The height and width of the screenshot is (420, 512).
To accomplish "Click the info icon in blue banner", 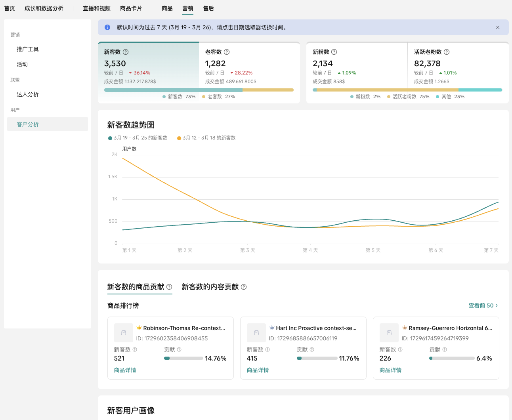I will pos(107,27).
